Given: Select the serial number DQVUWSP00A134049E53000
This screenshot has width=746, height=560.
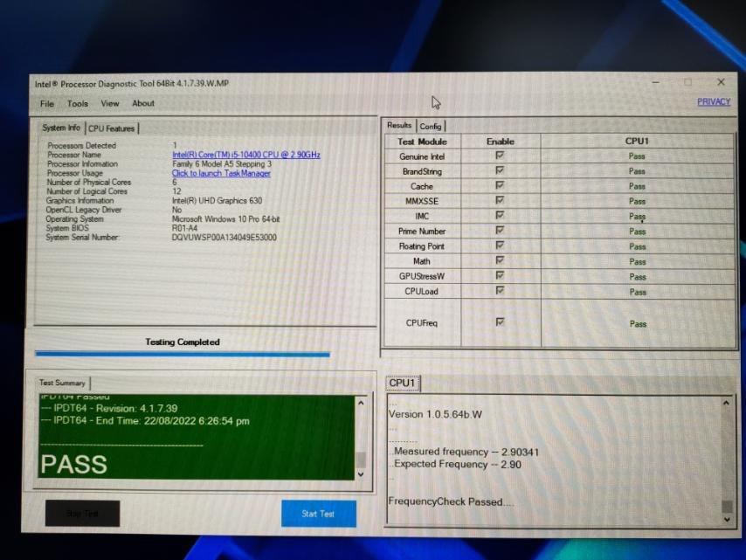Looking at the screenshot, I should click(x=224, y=238).
